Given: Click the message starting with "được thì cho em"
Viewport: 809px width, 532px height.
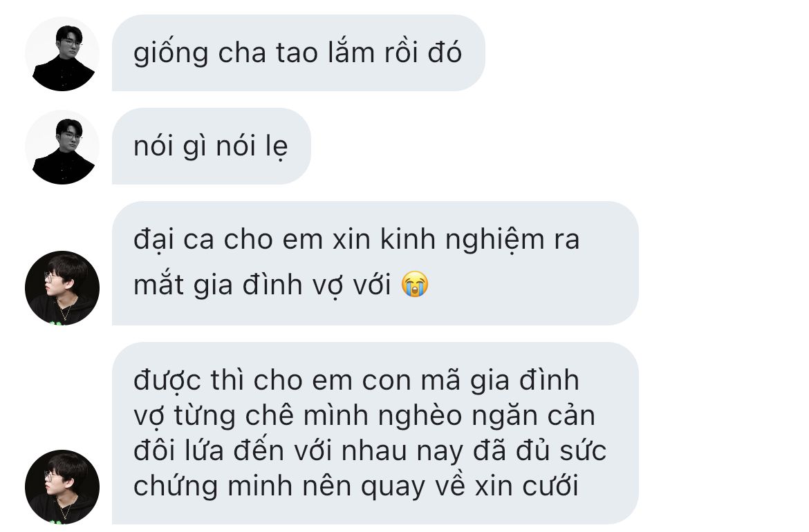Looking at the screenshot, I should 375,433.
